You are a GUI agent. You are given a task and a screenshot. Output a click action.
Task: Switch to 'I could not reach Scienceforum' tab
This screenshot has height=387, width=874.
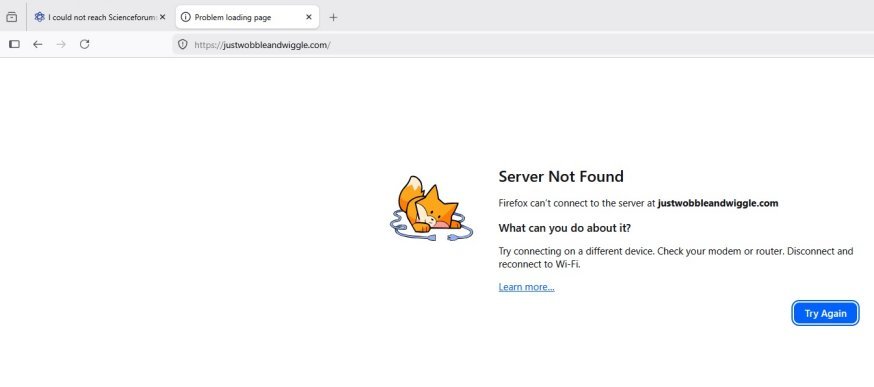(100, 17)
